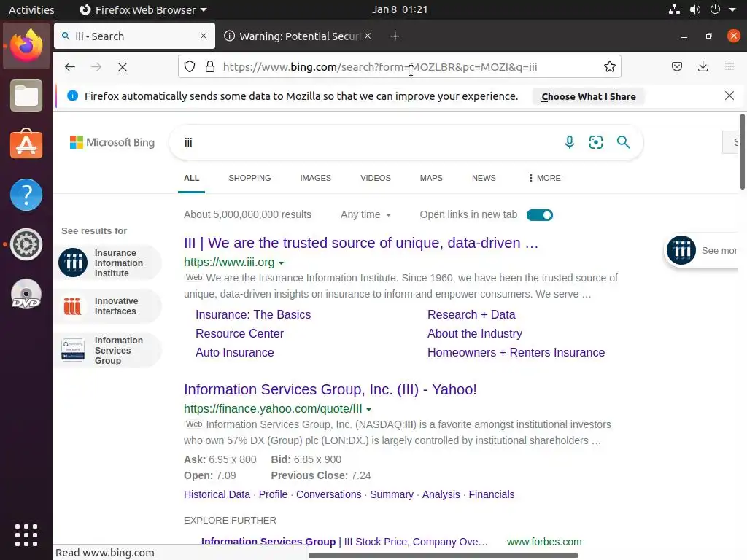Open Historical Data link

[217, 494]
